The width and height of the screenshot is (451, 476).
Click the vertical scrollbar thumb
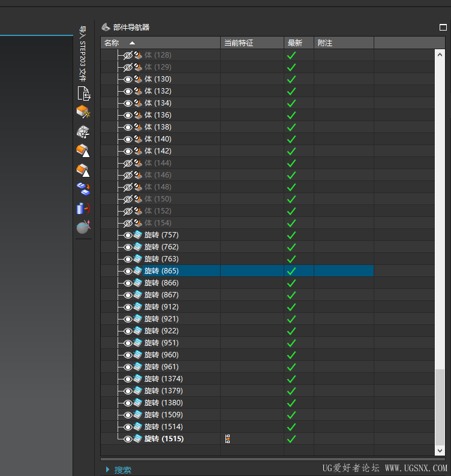[440, 407]
